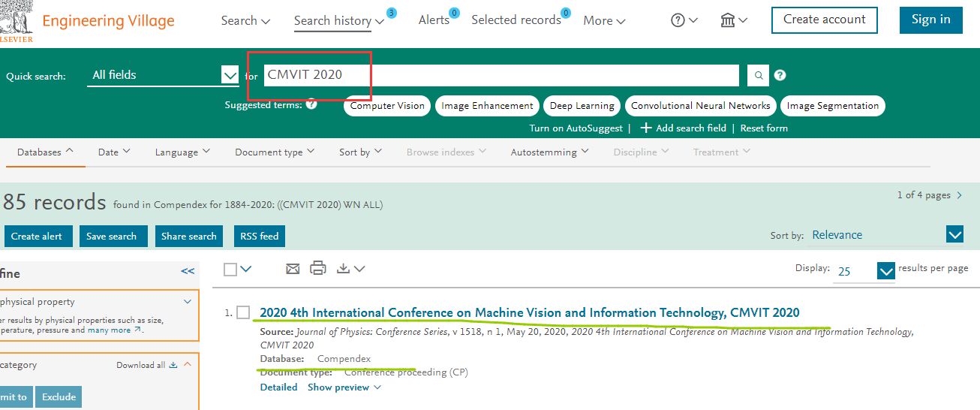Tick the select-all results checkbox
Screen dimensions: 980x410
coord(230,269)
